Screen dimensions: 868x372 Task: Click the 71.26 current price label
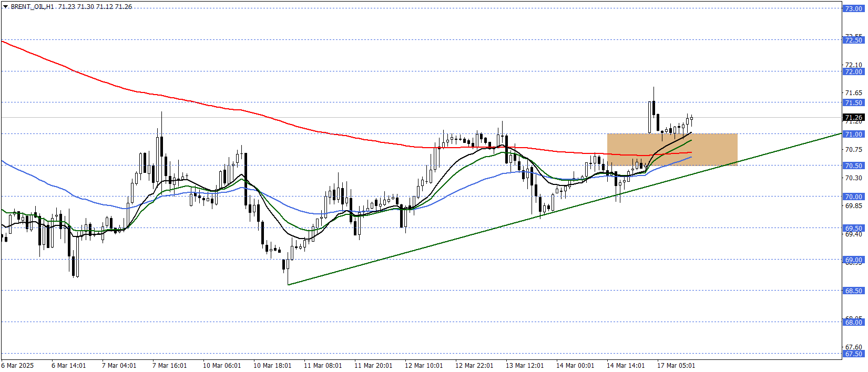tap(853, 117)
